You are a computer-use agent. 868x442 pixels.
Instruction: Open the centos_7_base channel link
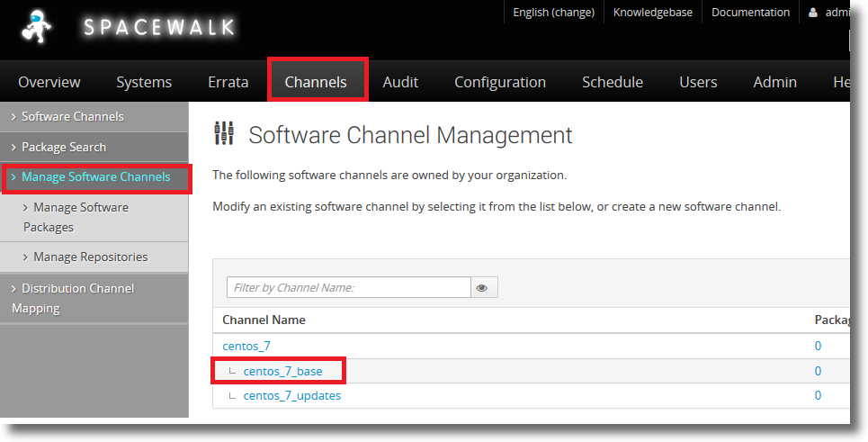pos(282,371)
